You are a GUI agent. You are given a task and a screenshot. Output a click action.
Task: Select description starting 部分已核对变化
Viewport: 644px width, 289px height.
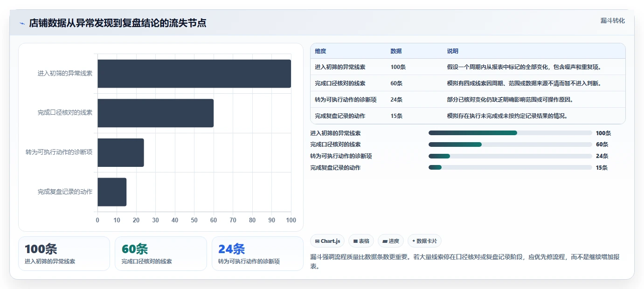point(510,100)
